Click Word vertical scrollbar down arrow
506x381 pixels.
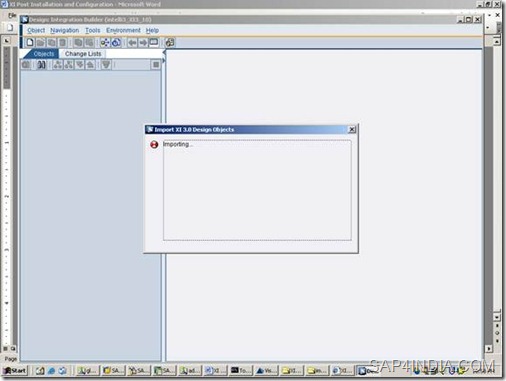497,317
